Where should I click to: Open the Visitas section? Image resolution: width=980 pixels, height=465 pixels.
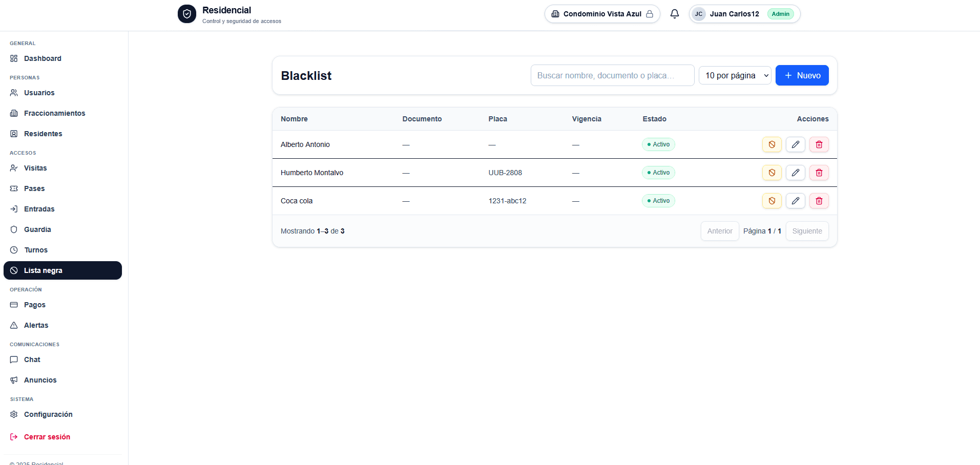[x=35, y=168]
